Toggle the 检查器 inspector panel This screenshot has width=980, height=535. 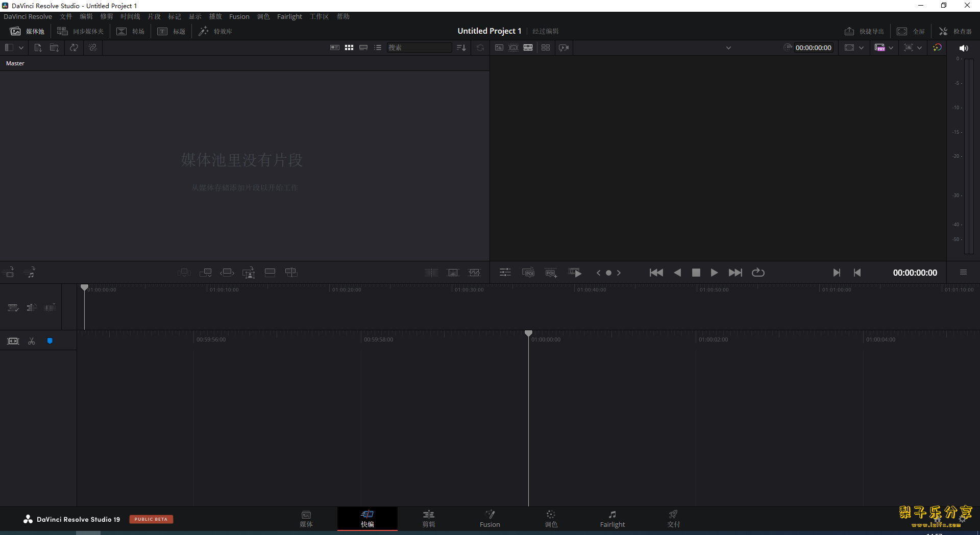[955, 31]
